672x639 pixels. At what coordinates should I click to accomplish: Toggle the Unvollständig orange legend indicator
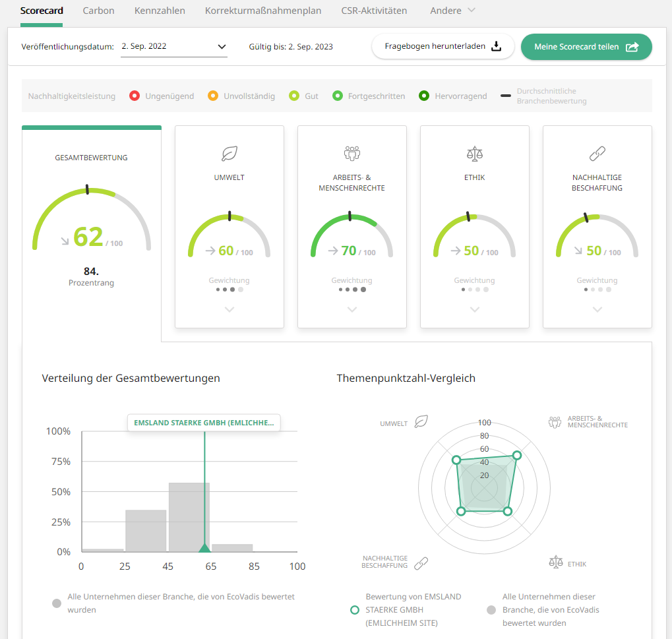pos(212,96)
